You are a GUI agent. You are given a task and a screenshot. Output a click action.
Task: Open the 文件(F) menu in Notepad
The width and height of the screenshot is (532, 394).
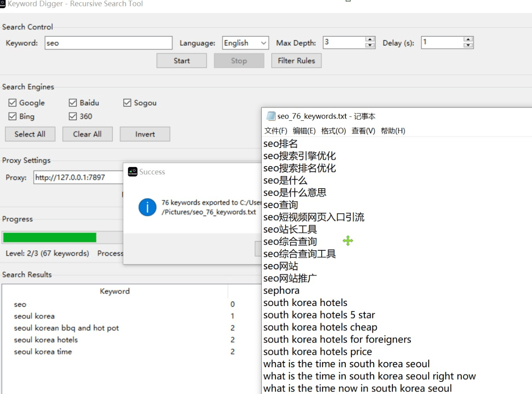275,131
